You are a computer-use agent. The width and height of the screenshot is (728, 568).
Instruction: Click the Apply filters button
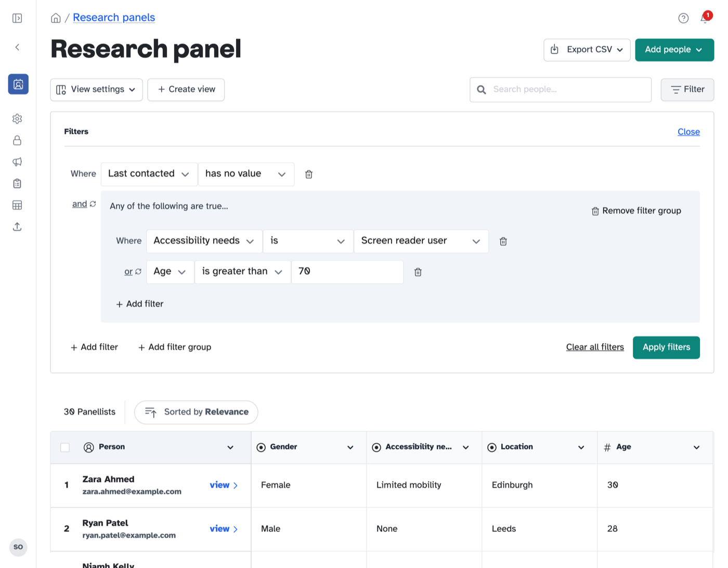pos(666,348)
